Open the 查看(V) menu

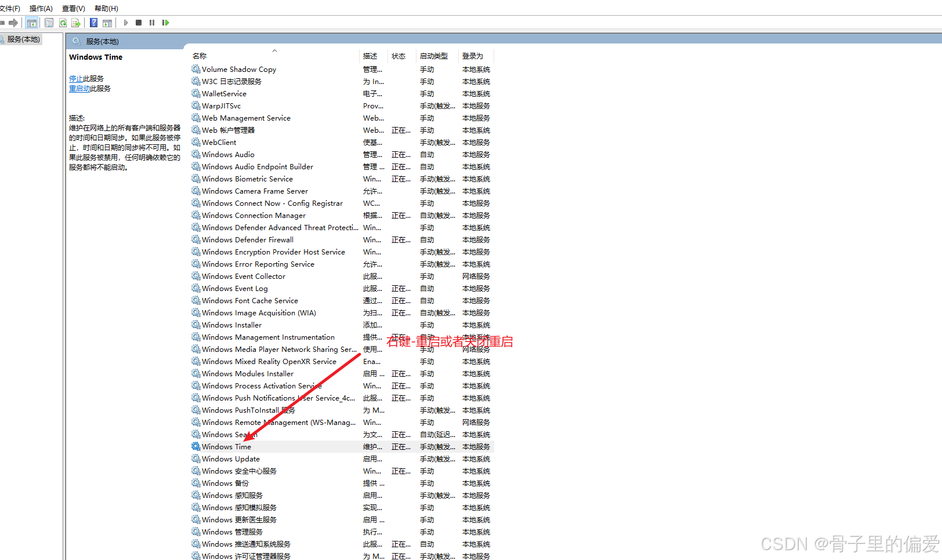tap(74, 8)
